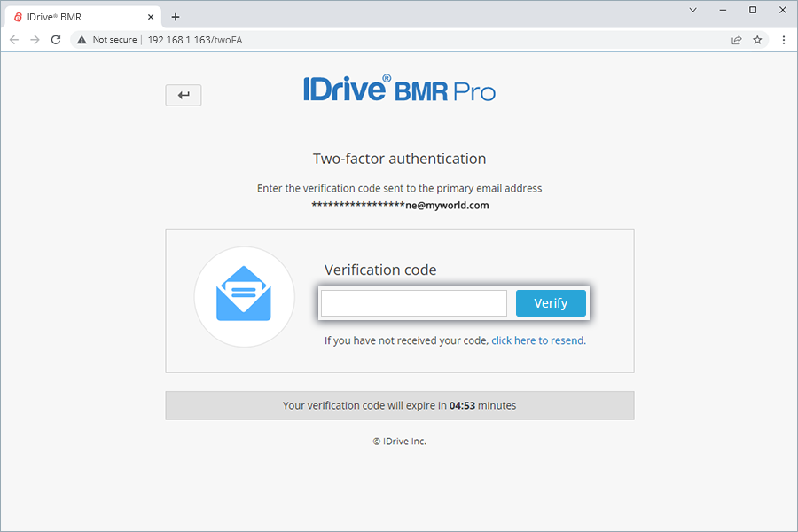Maximize the browser window
This screenshot has height=532, width=798.
(753, 10)
